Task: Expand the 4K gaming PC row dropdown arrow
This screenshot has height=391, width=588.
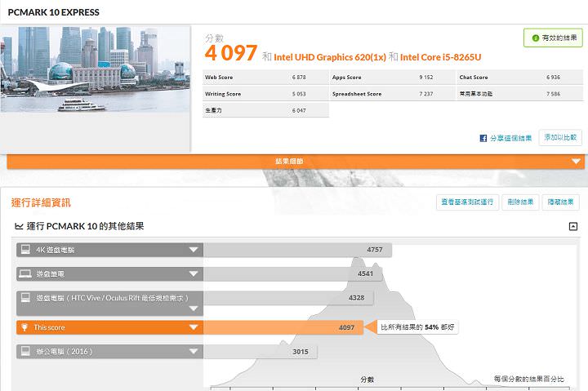Action: click(194, 250)
